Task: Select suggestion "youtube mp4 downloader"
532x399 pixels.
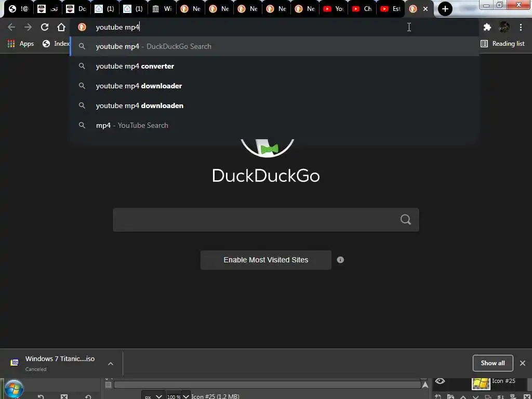Action: click(274, 86)
